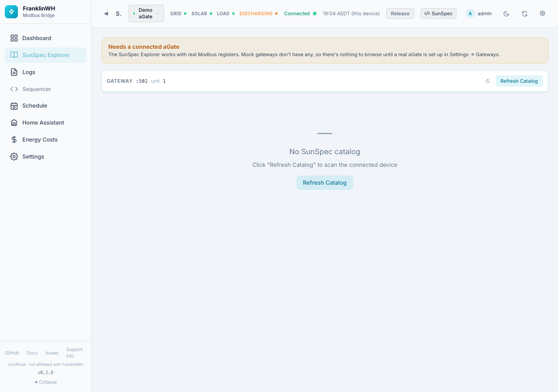Open the Logs document icon
Viewport: 558px width, 392px height.
pyautogui.click(x=14, y=72)
